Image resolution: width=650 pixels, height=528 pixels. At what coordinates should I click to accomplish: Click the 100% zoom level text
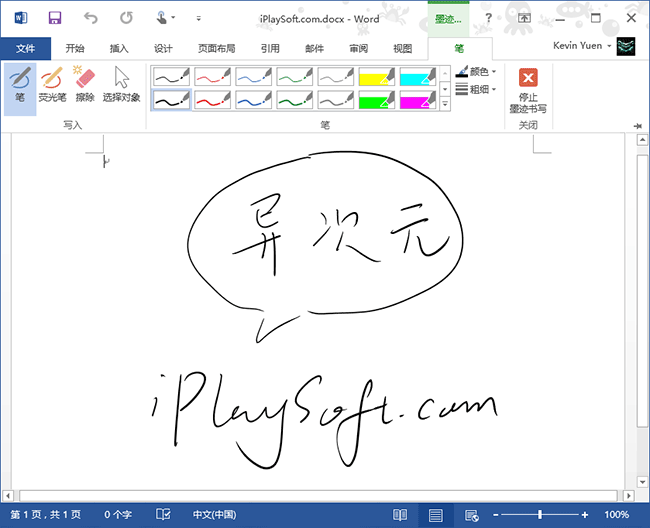(617, 514)
